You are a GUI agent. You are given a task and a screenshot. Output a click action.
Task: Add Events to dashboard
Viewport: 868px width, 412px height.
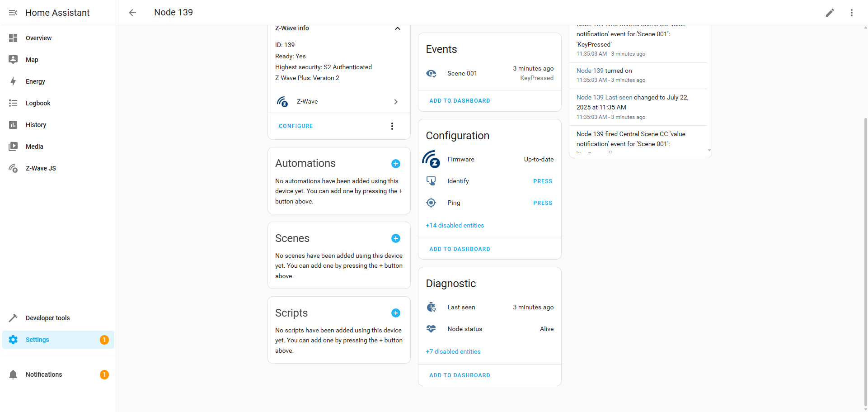point(460,101)
